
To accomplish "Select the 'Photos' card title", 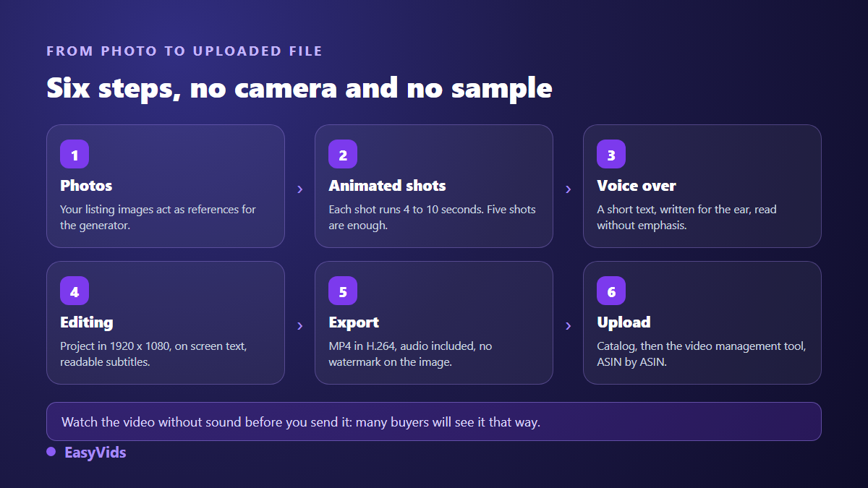I will (x=86, y=186).
